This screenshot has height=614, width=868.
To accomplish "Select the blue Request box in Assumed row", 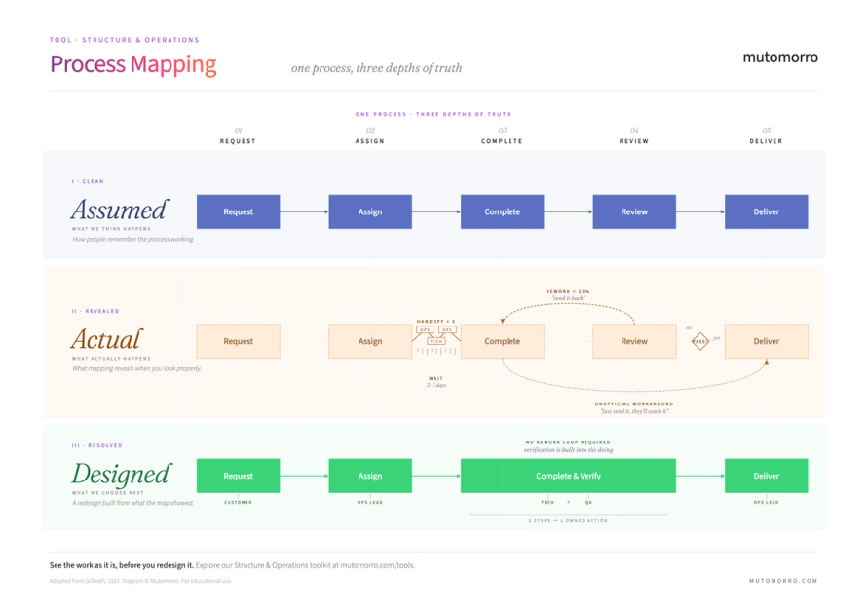I will pyautogui.click(x=238, y=211).
